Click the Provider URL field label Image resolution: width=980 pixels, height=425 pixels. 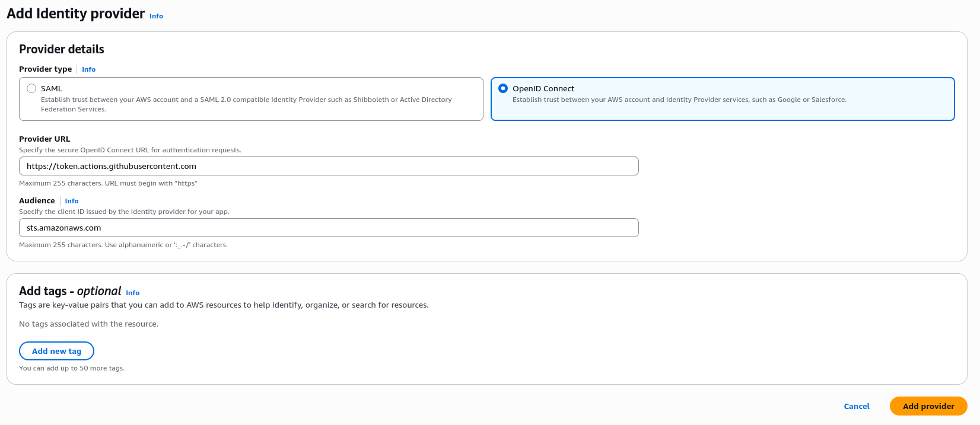[x=44, y=139]
